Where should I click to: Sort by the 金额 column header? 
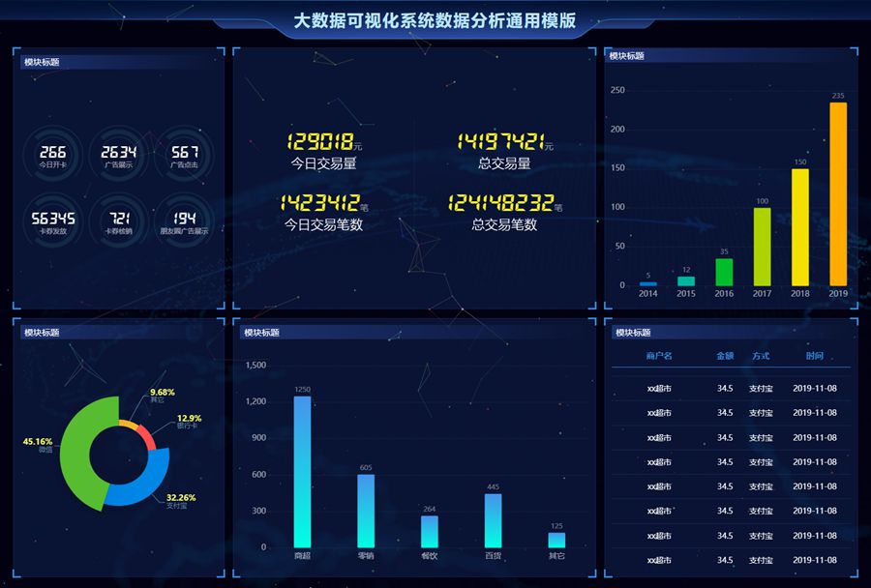(x=725, y=356)
